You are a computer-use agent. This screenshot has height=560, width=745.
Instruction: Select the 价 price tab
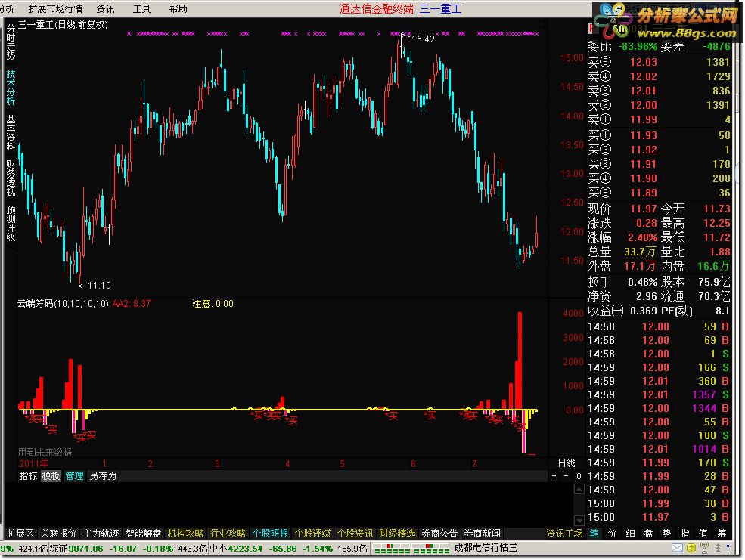pyautogui.click(x=612, y=534)
